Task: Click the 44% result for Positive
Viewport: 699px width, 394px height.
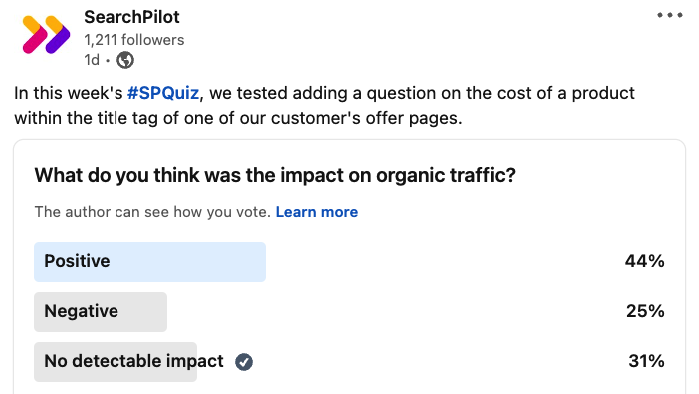Action: coord(644,261)
